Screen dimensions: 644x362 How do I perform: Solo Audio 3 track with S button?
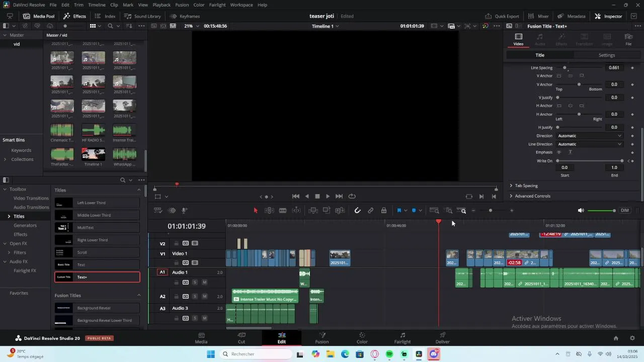195,318
